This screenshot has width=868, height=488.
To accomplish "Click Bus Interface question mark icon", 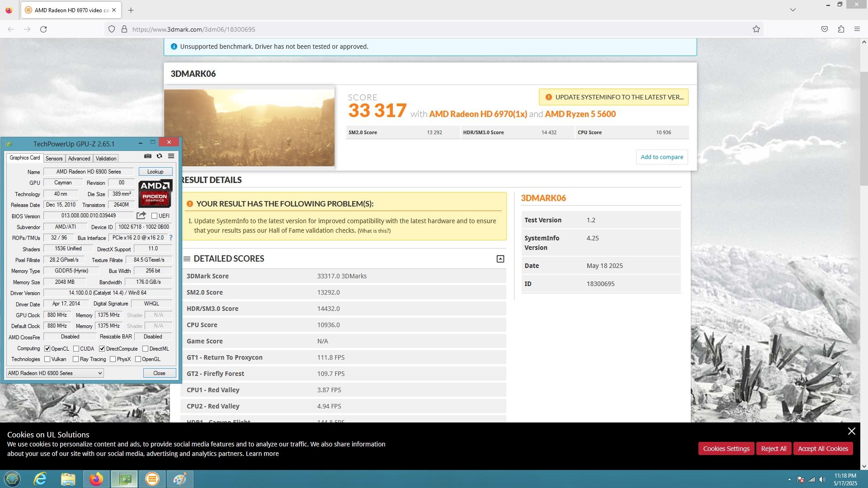I will point(170,238).
